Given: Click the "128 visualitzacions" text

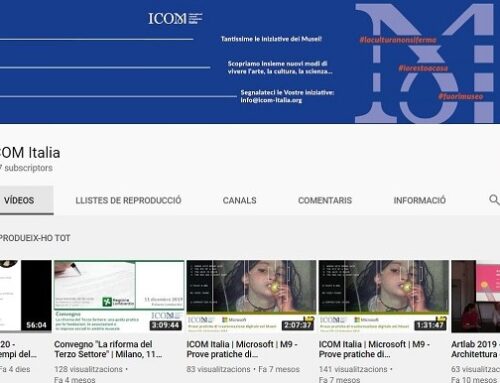Looking at the screenshot, I should 88,369.
